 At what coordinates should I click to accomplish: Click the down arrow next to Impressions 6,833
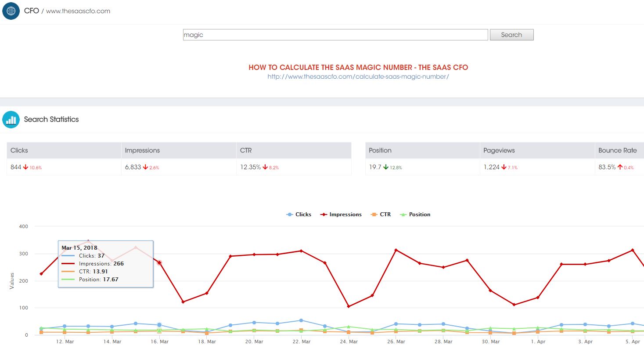pyautogui.click(x=145, y=167)
